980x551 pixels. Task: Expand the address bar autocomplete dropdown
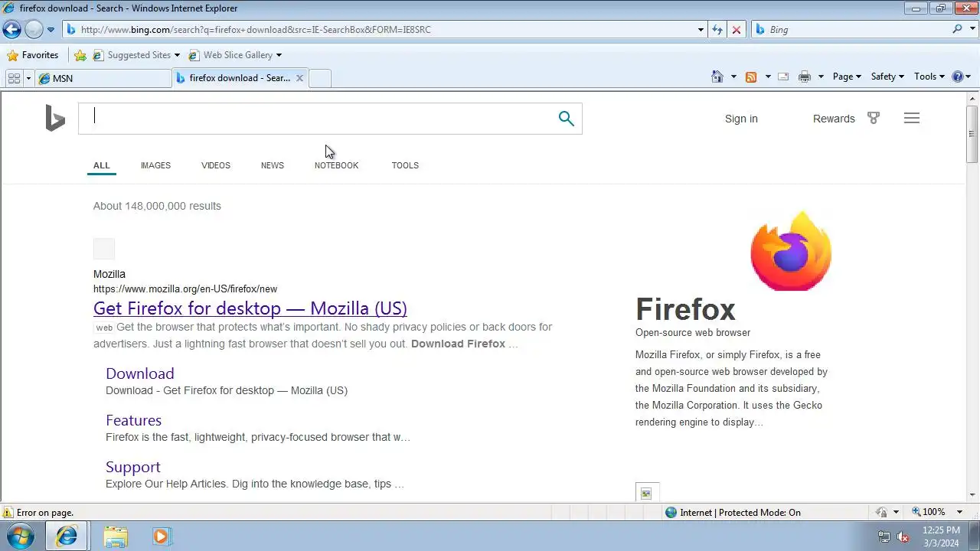[701, 30]
